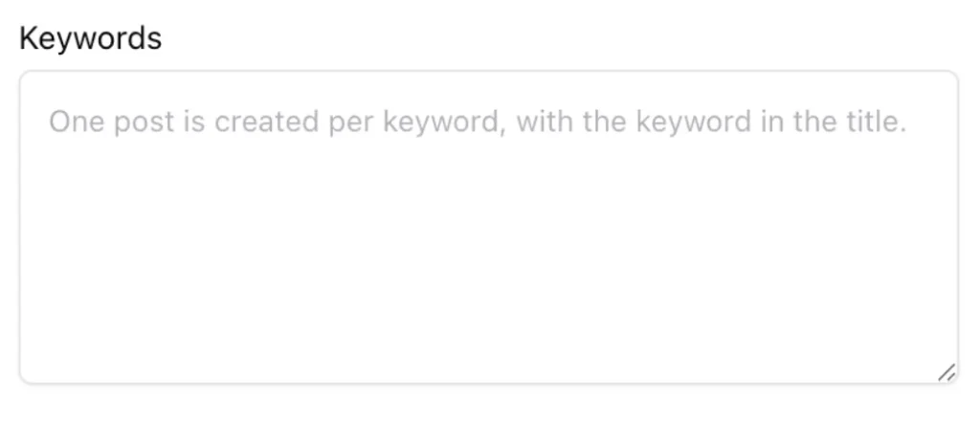
Task: Select the "One post is created" placeholder
Action: click(187, 122)
